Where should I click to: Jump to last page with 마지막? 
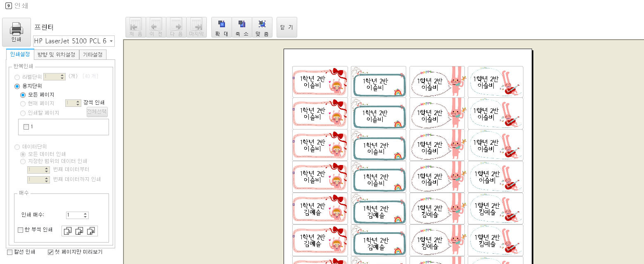pos(197,27)
